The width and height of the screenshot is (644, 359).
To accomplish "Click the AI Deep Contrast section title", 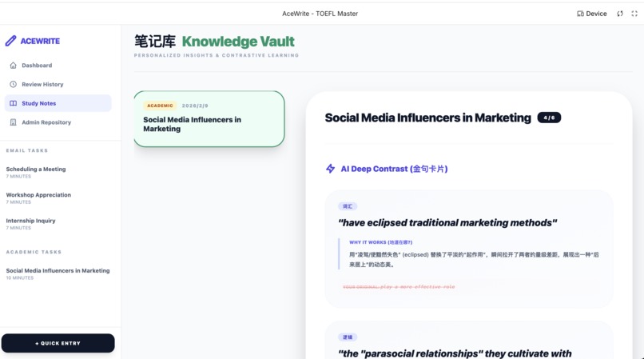I will 394,169.
